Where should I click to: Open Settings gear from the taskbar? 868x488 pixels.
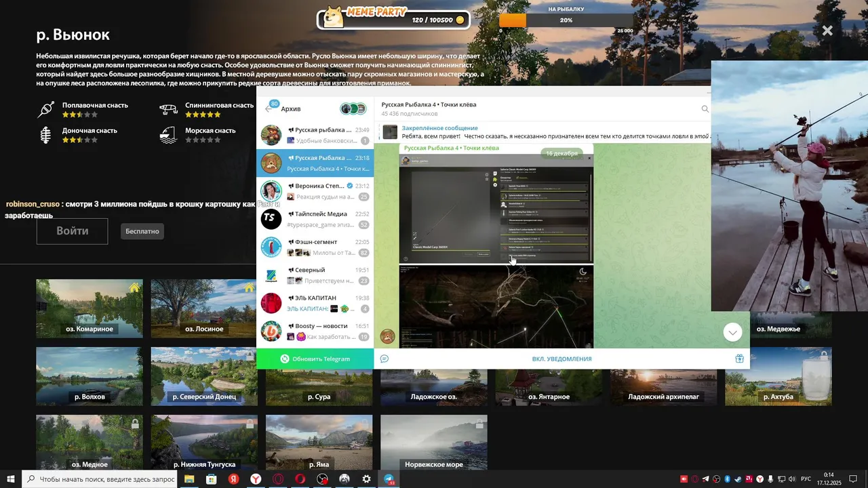[x=367, y=479]
